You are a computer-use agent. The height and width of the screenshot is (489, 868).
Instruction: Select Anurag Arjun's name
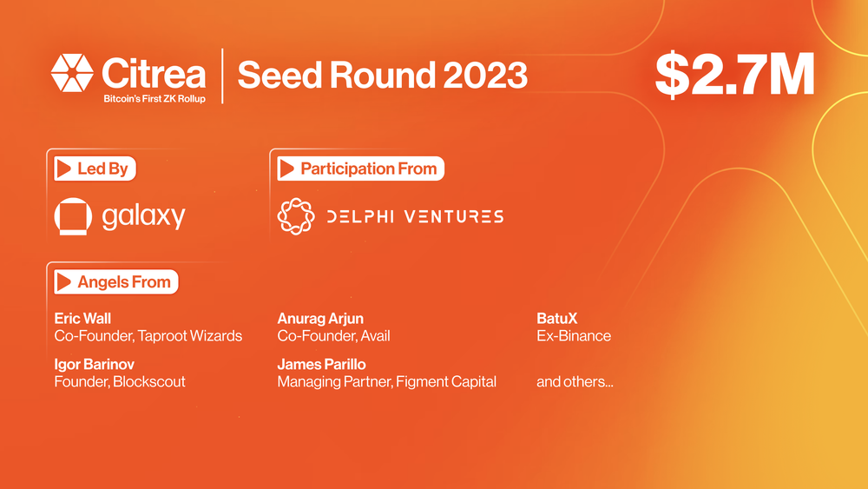(x=322, y=319)
